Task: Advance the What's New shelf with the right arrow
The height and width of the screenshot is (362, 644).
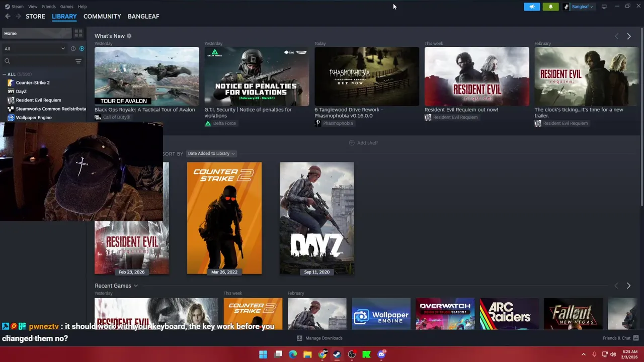Action: (629, 36)
